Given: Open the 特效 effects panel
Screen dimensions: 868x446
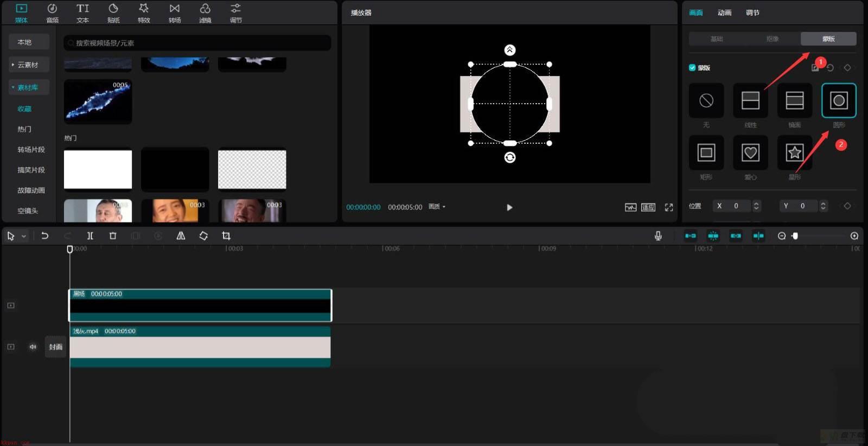Looking at the screenshot, I should (x=144, y=13).
